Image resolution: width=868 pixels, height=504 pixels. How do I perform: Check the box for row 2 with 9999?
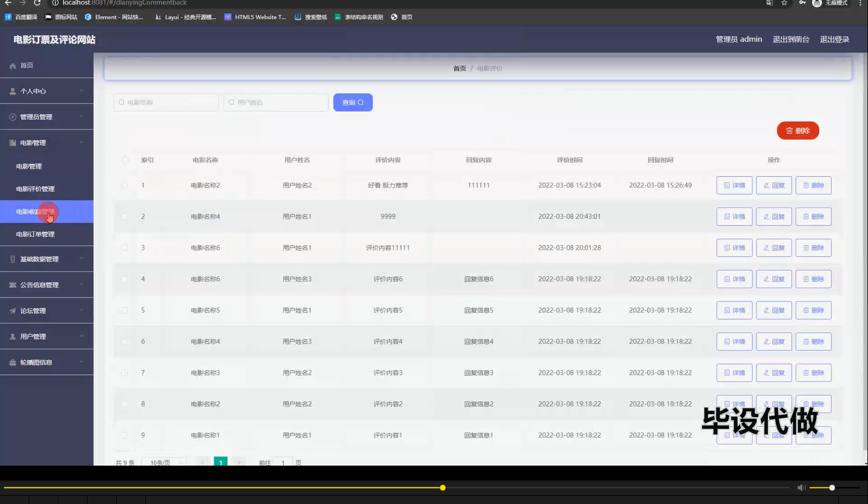pos(124,216)
